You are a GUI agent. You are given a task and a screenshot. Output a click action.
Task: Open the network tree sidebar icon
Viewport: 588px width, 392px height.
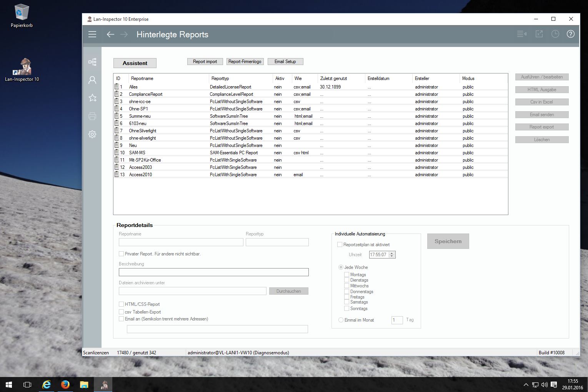pos(92,62)
